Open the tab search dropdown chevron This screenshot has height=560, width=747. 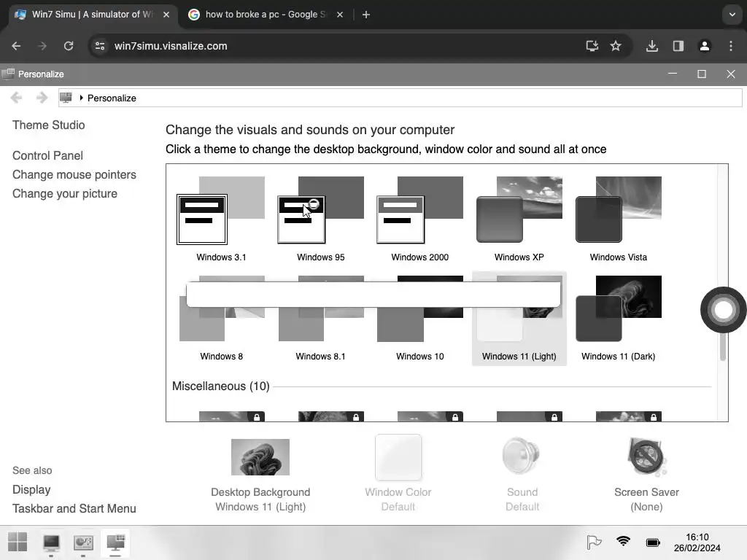click(x=732, y=15)
